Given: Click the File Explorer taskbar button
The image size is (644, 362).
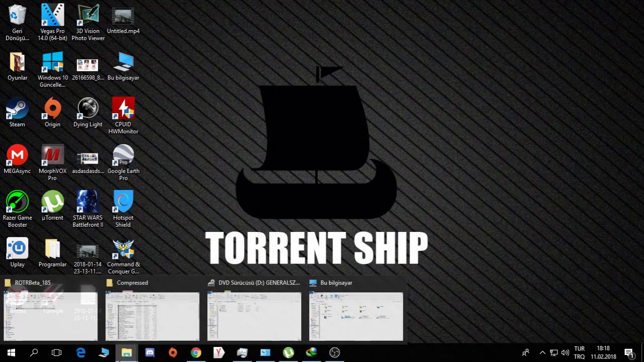Looking at the screenshot, I should point(127,353).
